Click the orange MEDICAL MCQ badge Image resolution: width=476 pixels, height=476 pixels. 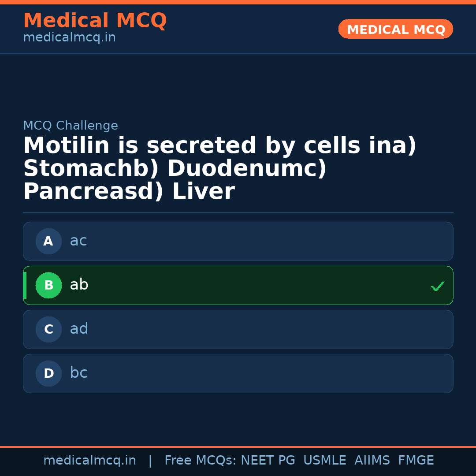point(395,29)
